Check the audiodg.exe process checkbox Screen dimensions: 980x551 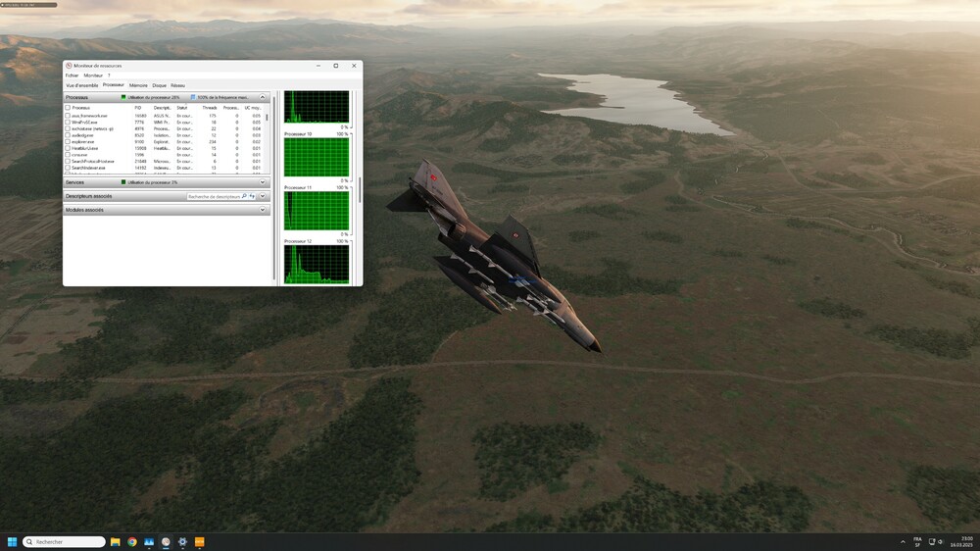pyautogui.click(x=68, y=135)
